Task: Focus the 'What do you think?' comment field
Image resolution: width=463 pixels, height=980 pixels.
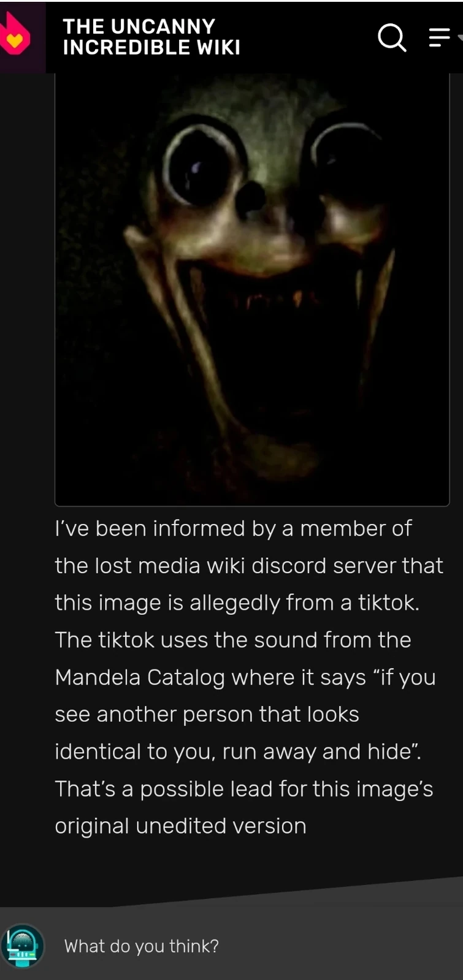Action: pyautogui.click(x=231, y=946)
